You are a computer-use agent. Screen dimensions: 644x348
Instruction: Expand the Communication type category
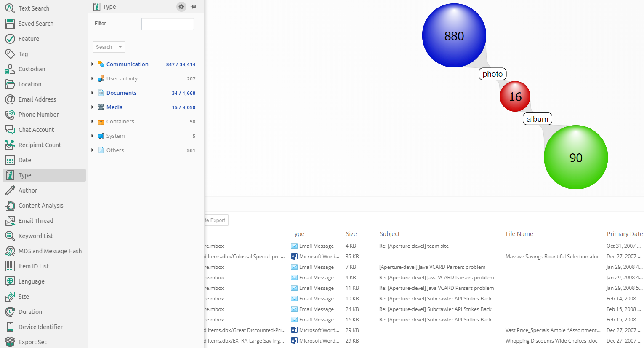point(93,64)
